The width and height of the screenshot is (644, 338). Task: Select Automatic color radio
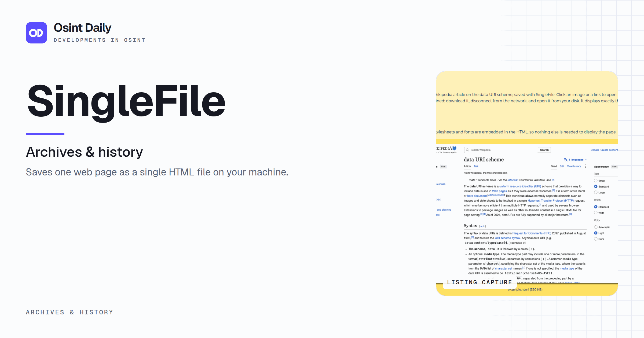click(596, 227)
